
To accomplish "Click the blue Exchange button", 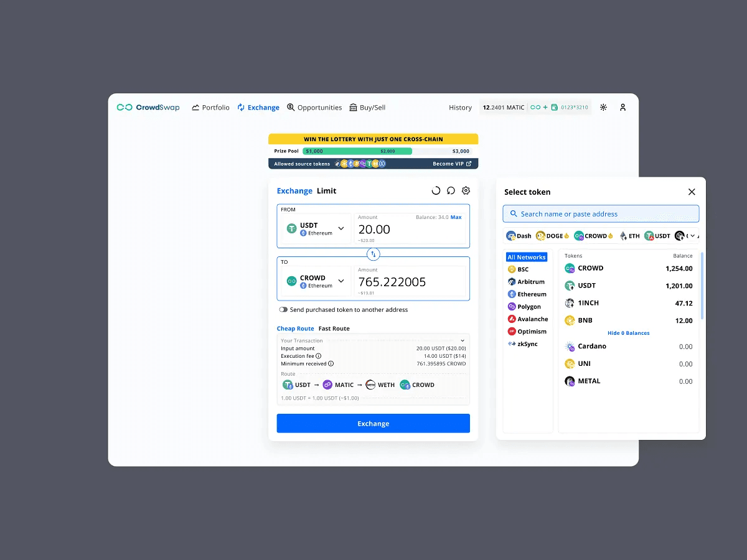I will click(374, 424).
